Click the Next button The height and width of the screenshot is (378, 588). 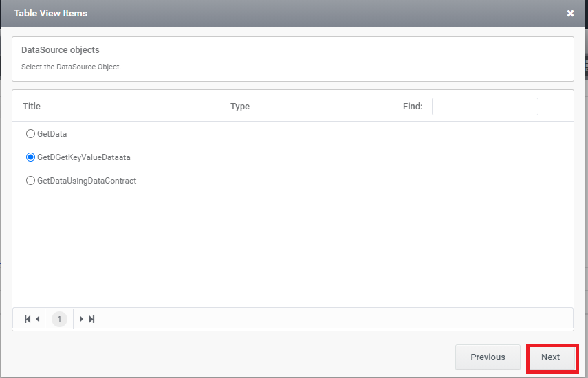pos(550,357)
